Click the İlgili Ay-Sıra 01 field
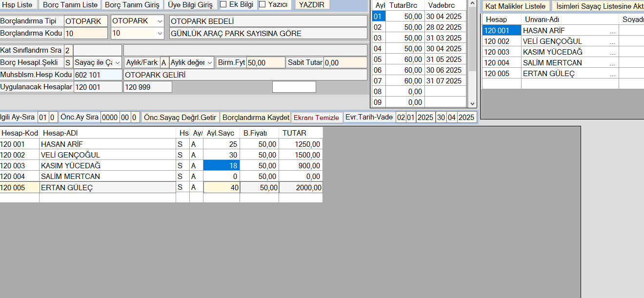 click(43, 118)
